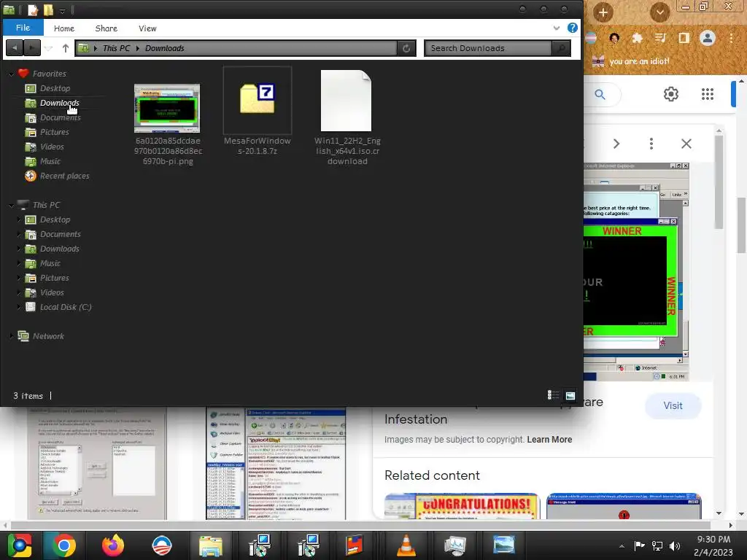Open 'you are an idiot!' bookmark
The width and height of the screenshot is (747, 560).
pyautogui.click(x=630, y=61)
